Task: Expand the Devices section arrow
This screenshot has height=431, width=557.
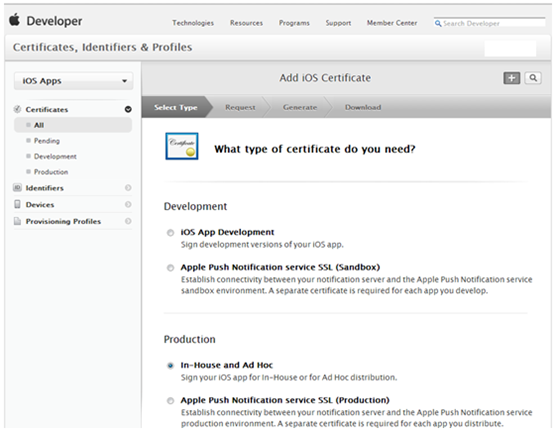Action: point(128,204)
